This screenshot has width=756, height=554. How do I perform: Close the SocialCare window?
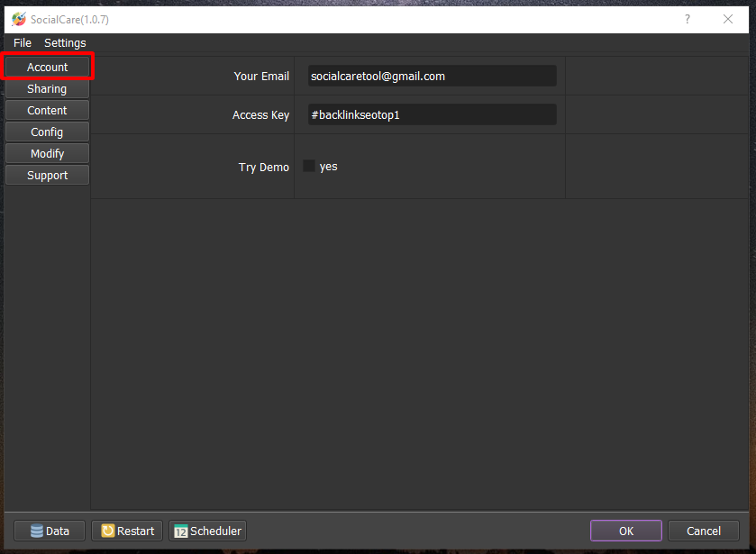click(x=728, y=19)
